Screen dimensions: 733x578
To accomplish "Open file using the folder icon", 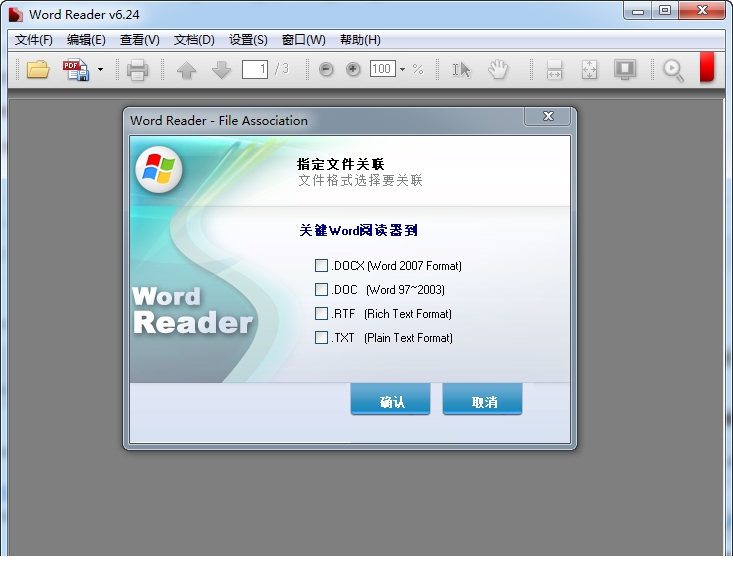I will coord(38,70).
